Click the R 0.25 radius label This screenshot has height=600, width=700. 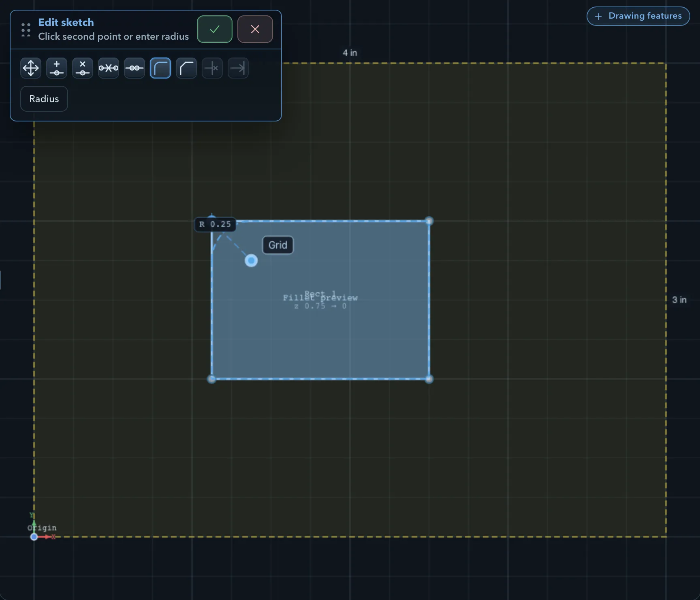coord(215,224)
